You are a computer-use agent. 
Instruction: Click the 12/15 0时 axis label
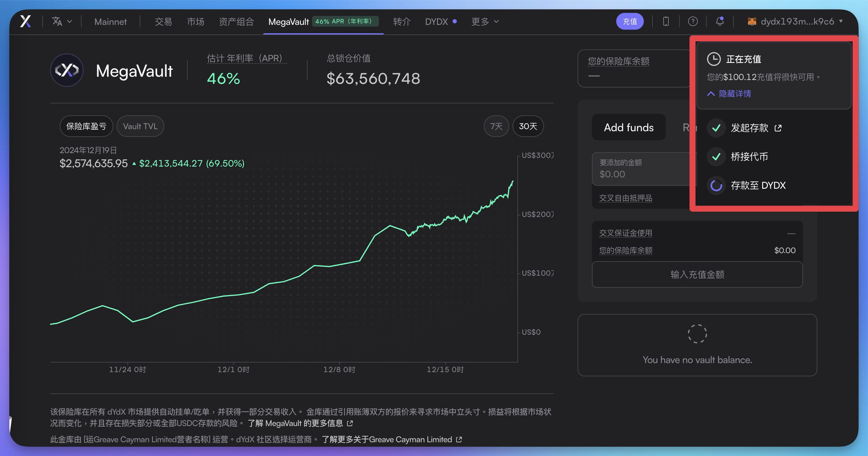[x=445, y=369]
